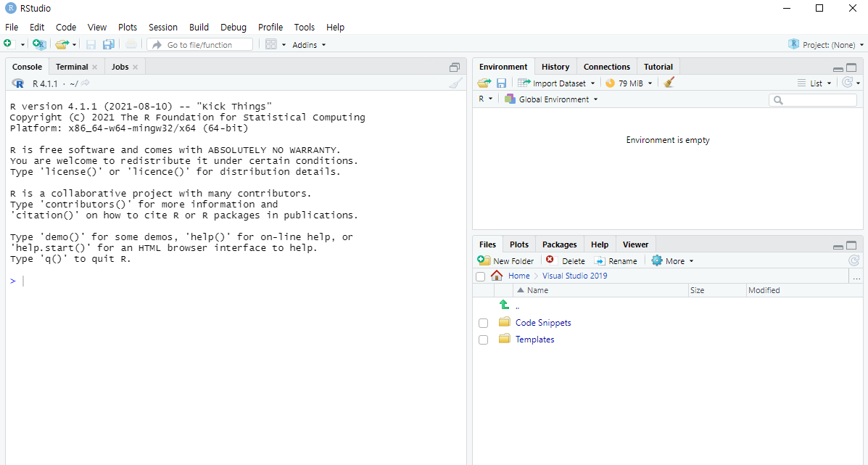The image size is (868, 465).
Task: Select the Console tab
Action: pos(27,67)
